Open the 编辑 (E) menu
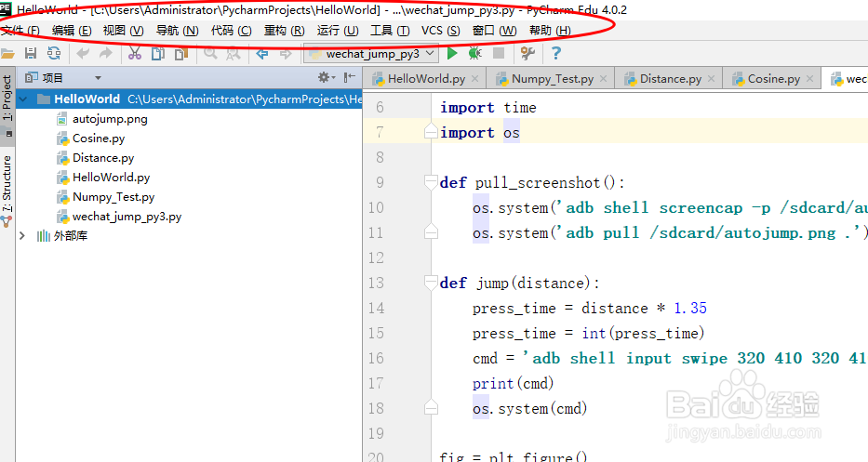 [72, 31]
